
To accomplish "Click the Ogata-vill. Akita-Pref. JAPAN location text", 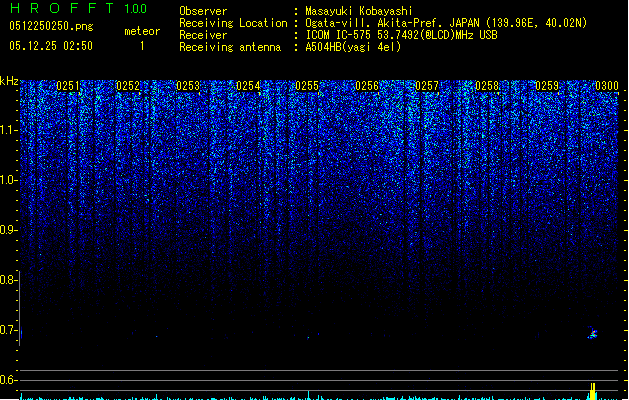I will pos(446,23).
